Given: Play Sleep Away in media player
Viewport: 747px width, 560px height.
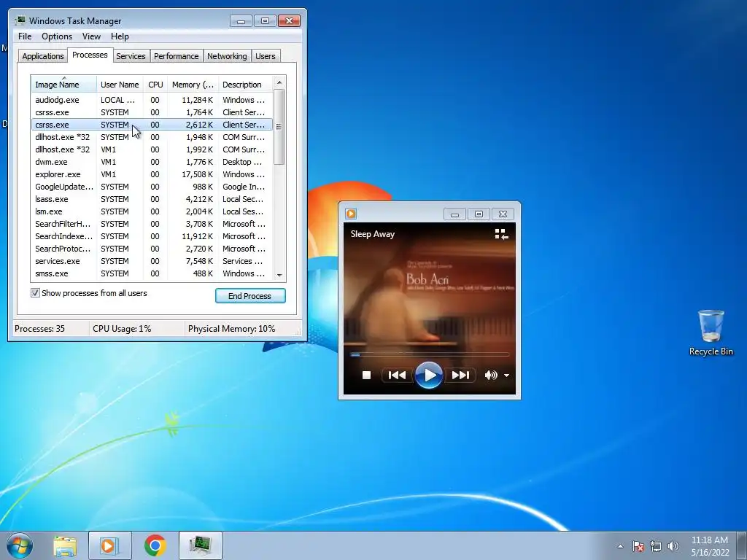Looking at the screenshot, I should click(x=429, y=376).
